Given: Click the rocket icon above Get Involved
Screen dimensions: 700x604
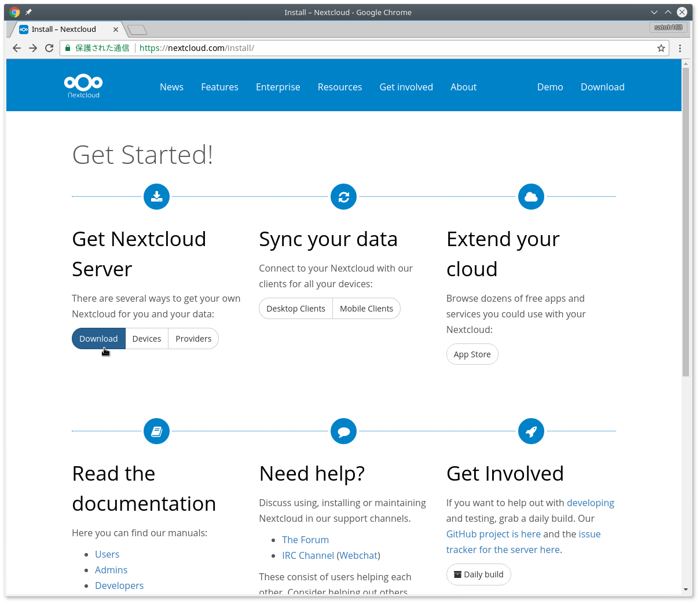Looking at the screenshot, I should point(531,431).
